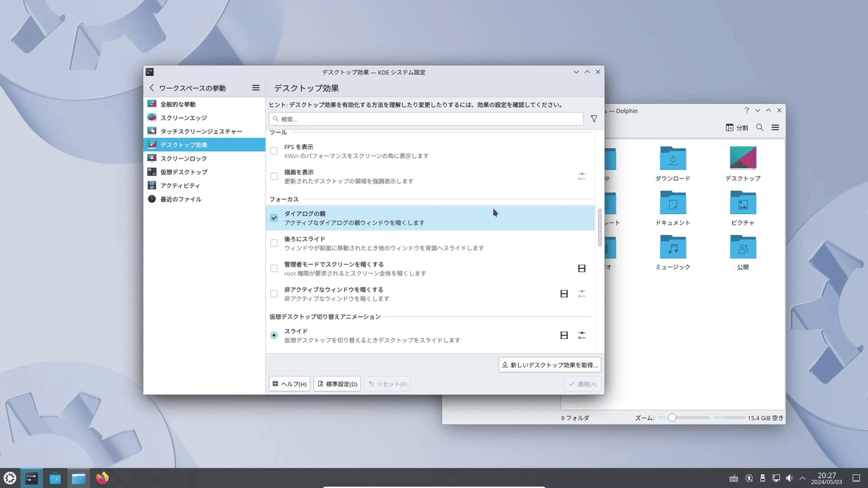This screenshot has height=488, width=868.
Task: Play video preview for 管理者モードでスクリーンを暗くする
Action: (582, 269)
